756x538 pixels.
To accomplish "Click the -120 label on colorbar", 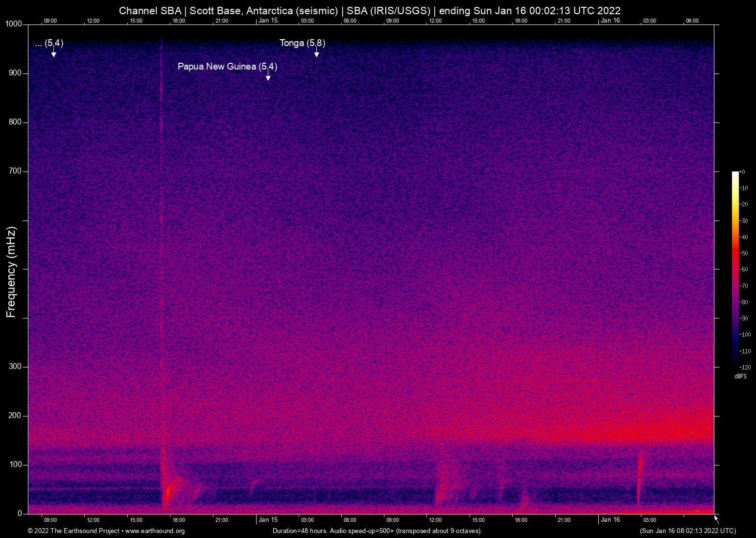I will (x=745, y=367).
